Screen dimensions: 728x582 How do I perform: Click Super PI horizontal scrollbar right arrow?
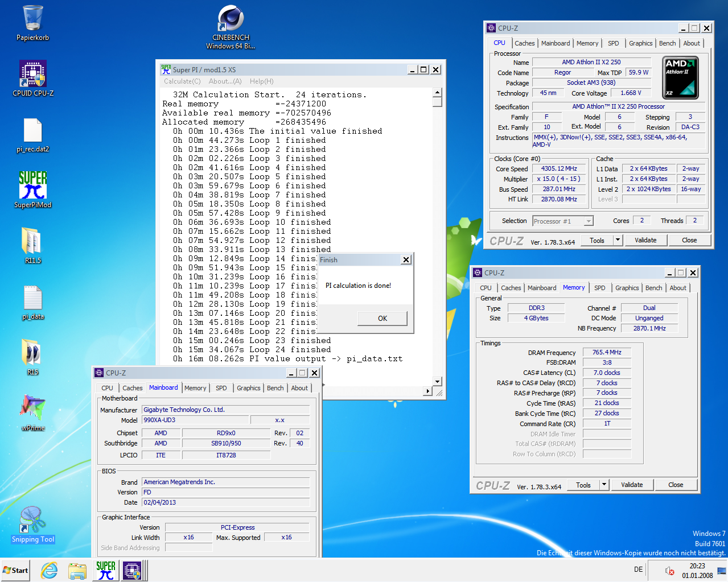tap(428, 391)
